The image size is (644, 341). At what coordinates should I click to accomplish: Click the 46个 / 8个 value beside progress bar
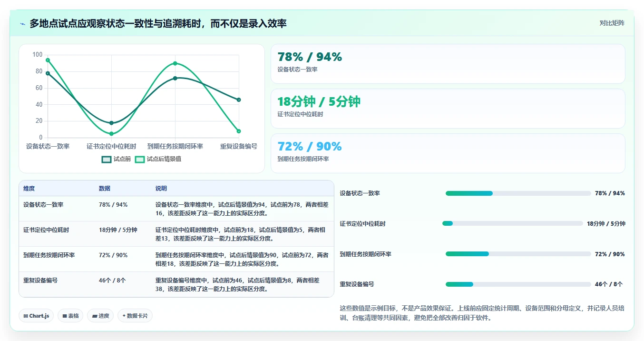pos(609,284)
